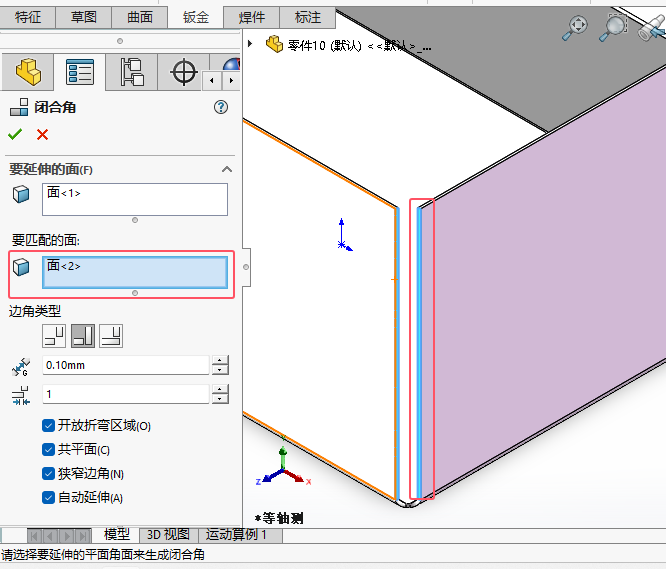Viewport: 666px width, 569px height.
Task: Increase overlap ratio value
Action: (x=220, y=389)
